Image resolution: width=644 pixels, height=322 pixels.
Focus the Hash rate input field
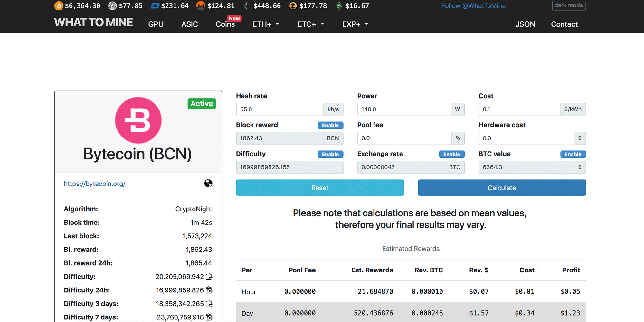coord(280,109)
